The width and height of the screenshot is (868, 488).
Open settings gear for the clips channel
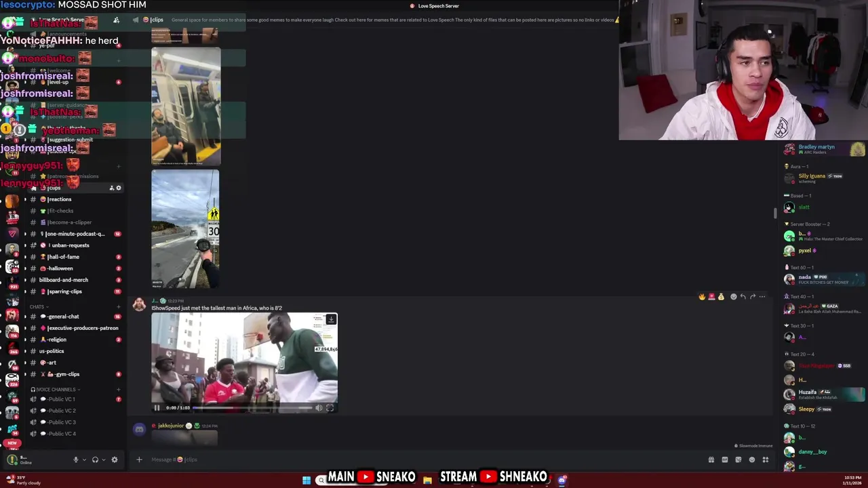pyautogui.click(x=119, y=188)
